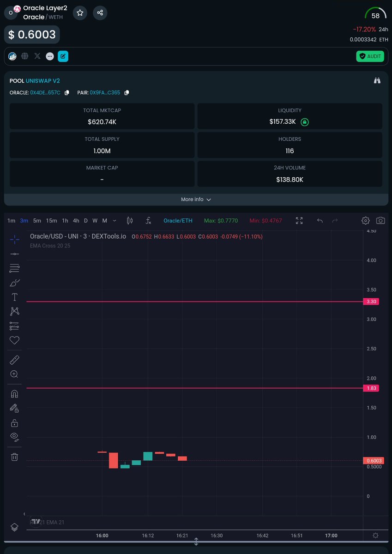
Task: Add Oracle Layer2 to favorites star
Action: coord(80,12)
